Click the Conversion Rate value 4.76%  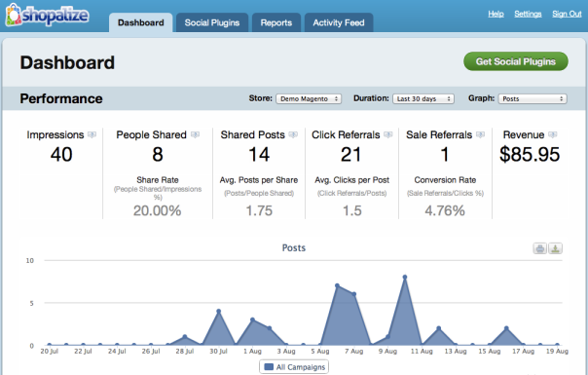click(445, 210)
